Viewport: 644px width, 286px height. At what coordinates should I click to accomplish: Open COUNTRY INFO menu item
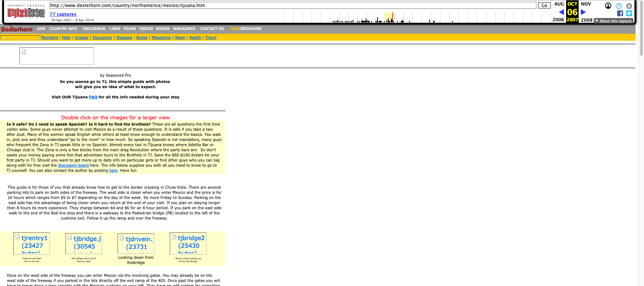click(x=63, y=29)
